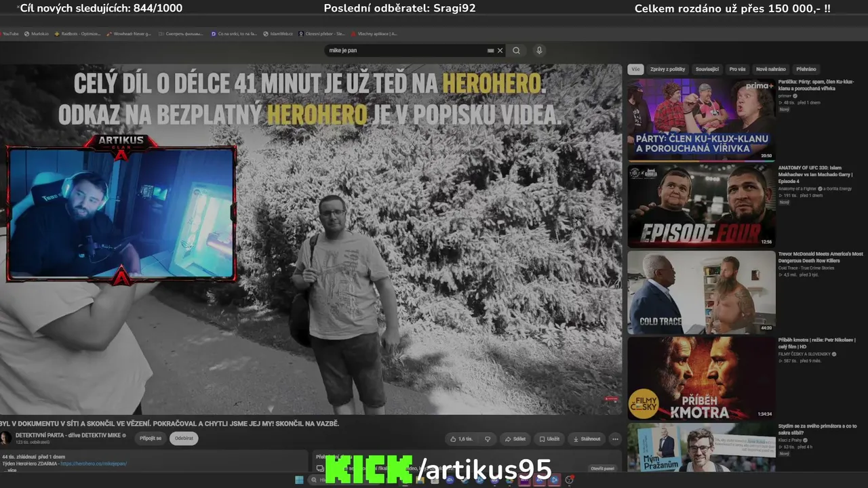Open the three-dot more actions menu
This screenshot has height=488, width=868.
pos(615,439)
